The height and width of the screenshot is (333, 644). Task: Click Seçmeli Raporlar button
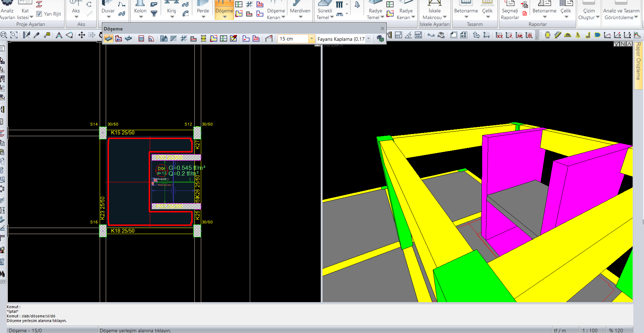tap(510, 10)
